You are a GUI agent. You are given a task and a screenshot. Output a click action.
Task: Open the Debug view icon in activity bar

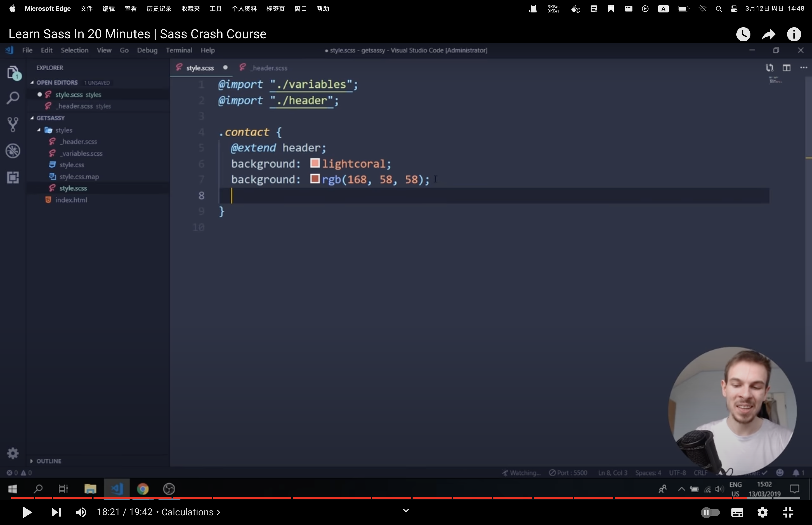[13, 151]
